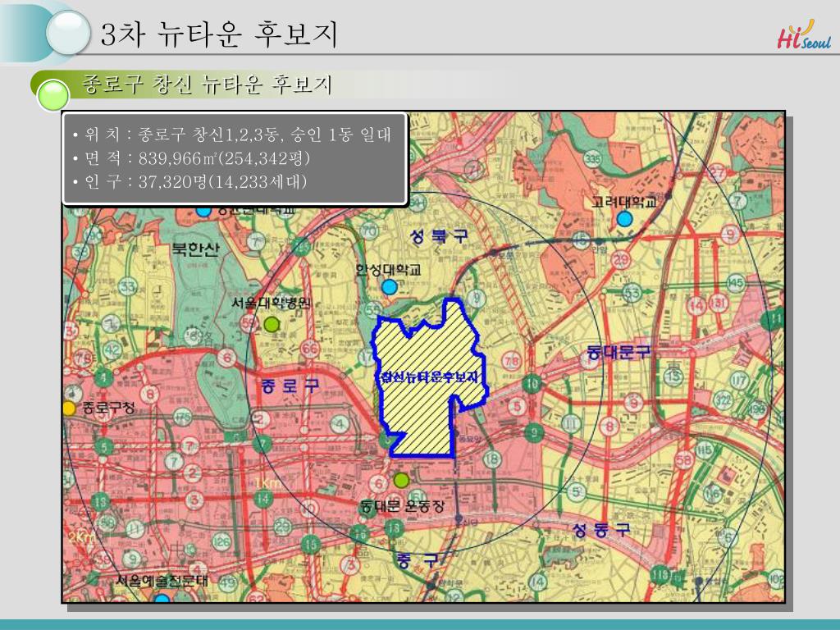Select the 위 치 location line
Image resolution: width=840 pixels, height=630 pixels.
[232, 134]
